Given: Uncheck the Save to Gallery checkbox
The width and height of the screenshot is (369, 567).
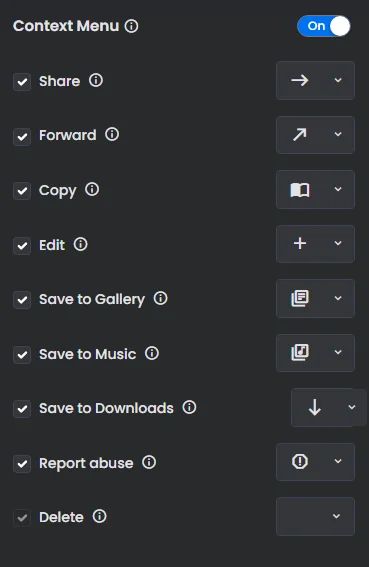Looking at the screenshot, I should [22, 300].
